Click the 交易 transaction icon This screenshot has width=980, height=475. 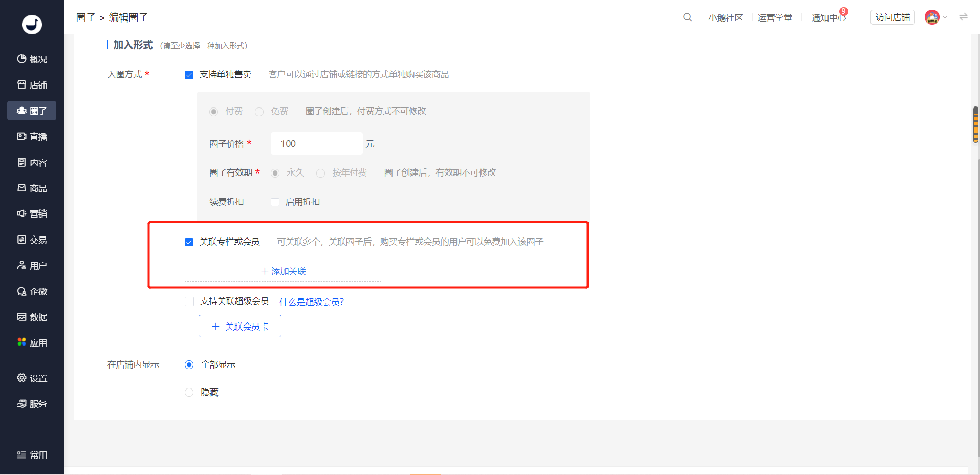[x=21, y=240]
